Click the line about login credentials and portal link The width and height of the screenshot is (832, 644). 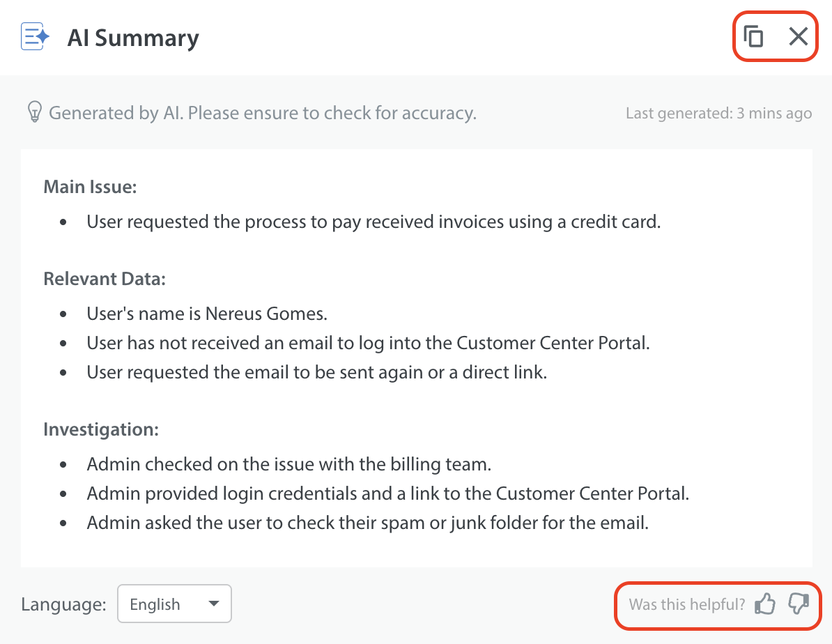coord(387,493)
